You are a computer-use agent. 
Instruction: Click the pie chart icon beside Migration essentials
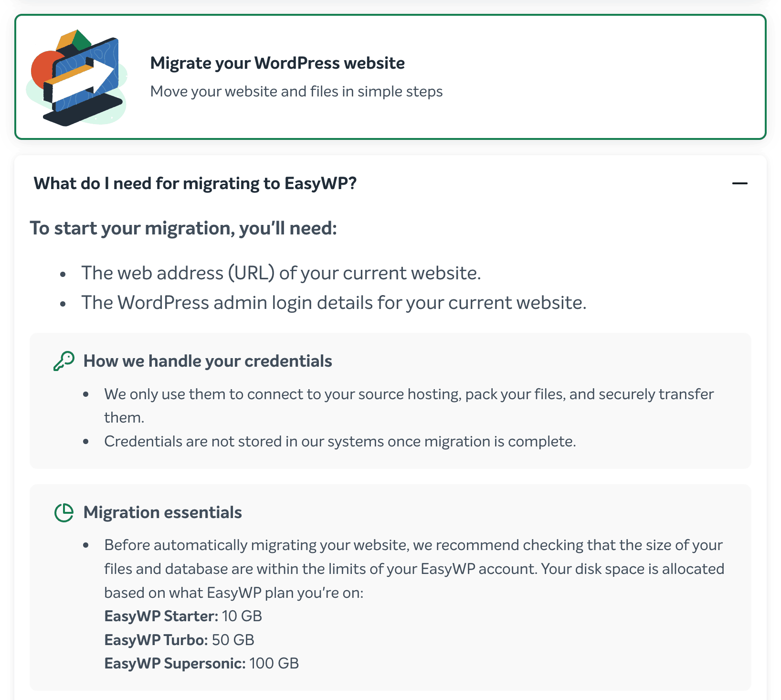tap(64, 513)
